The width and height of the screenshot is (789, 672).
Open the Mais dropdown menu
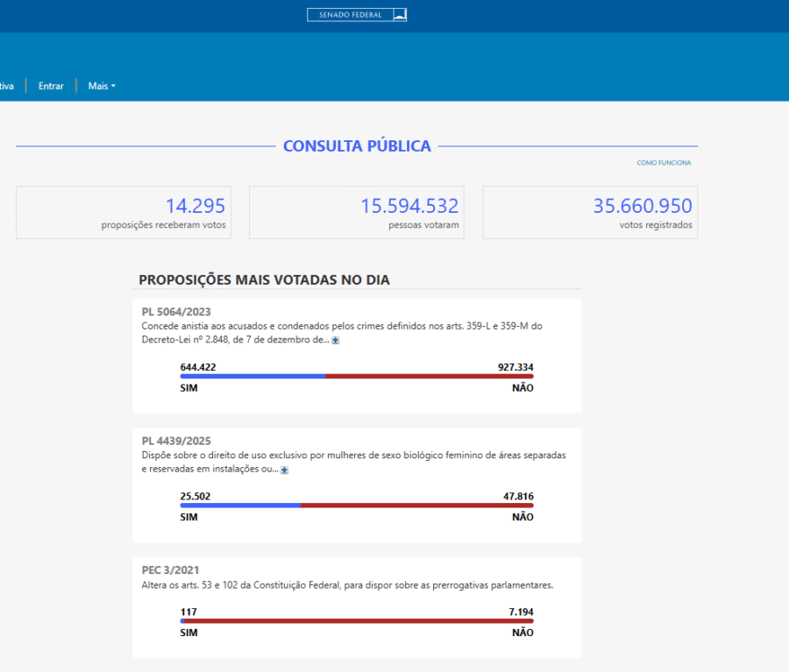pos(102,86)
